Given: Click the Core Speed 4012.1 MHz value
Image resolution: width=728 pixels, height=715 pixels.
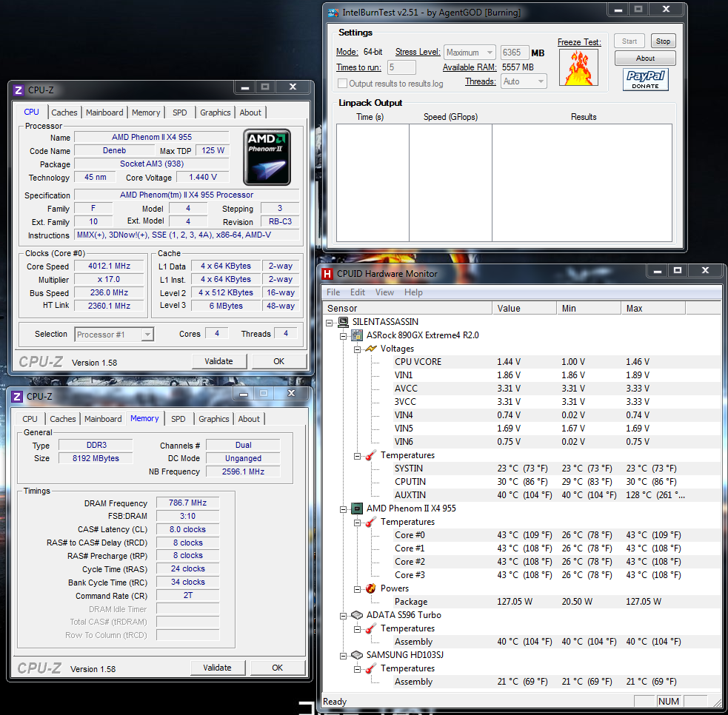Looking at the screenshot, I should point(110,266).
